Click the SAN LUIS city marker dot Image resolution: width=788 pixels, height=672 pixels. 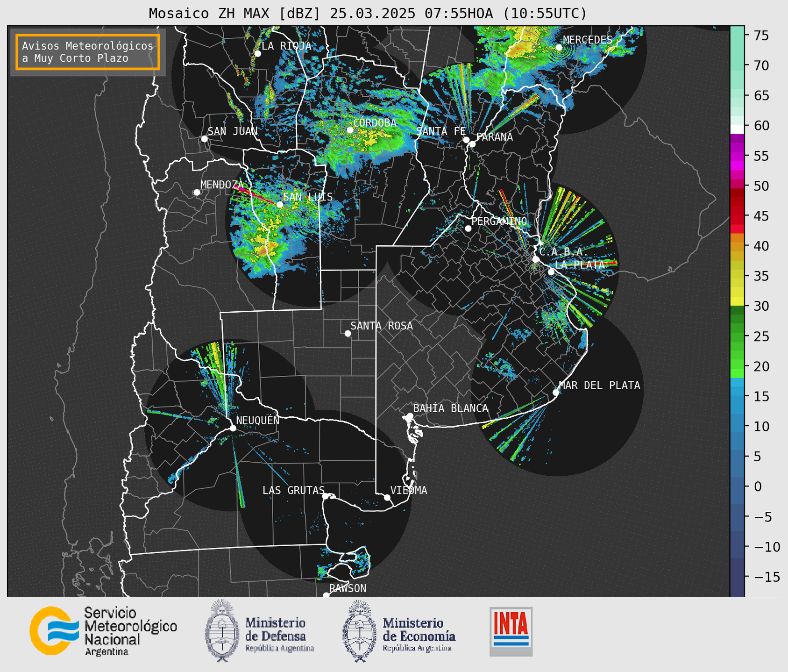pyautogui.click(x=279, y=204)
